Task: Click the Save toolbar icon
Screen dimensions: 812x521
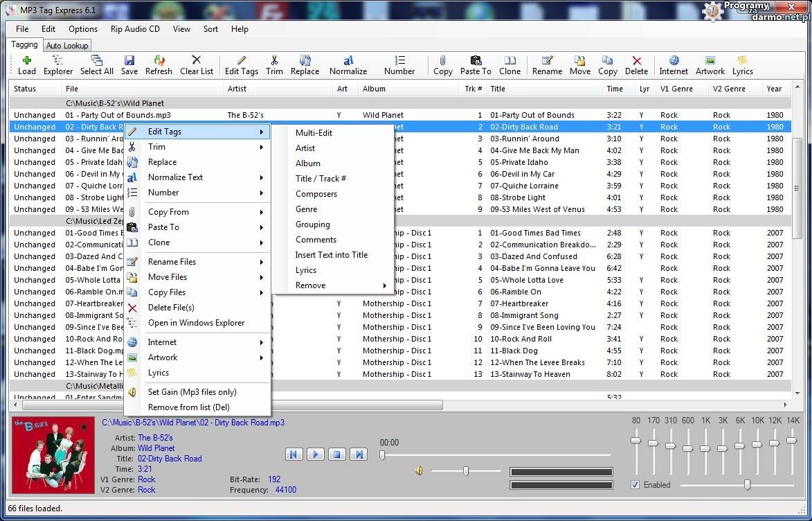Action: click(129, 65)
